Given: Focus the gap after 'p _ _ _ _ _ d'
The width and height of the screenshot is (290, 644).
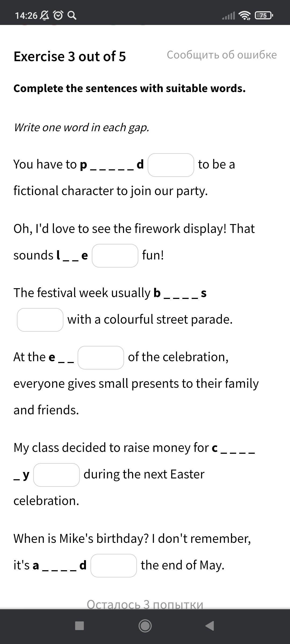Looking at the screenshot, I should click(171, 165).
